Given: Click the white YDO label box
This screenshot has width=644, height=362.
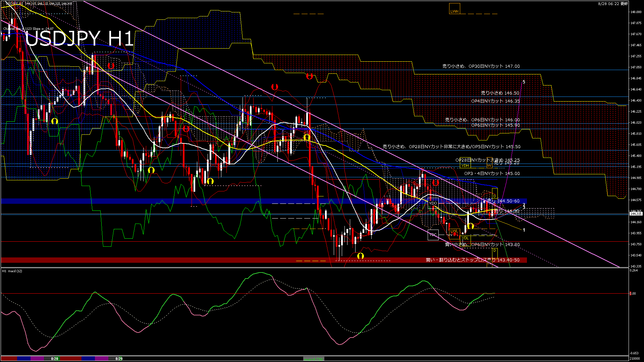Looking at the screenshot, I should (x=433, y=203).
